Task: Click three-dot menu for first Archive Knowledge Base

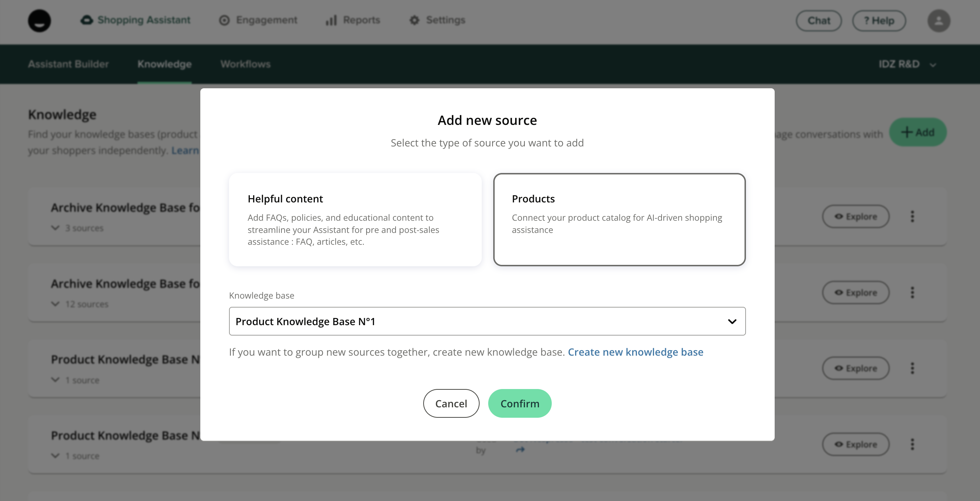Action: pos(912,216)
